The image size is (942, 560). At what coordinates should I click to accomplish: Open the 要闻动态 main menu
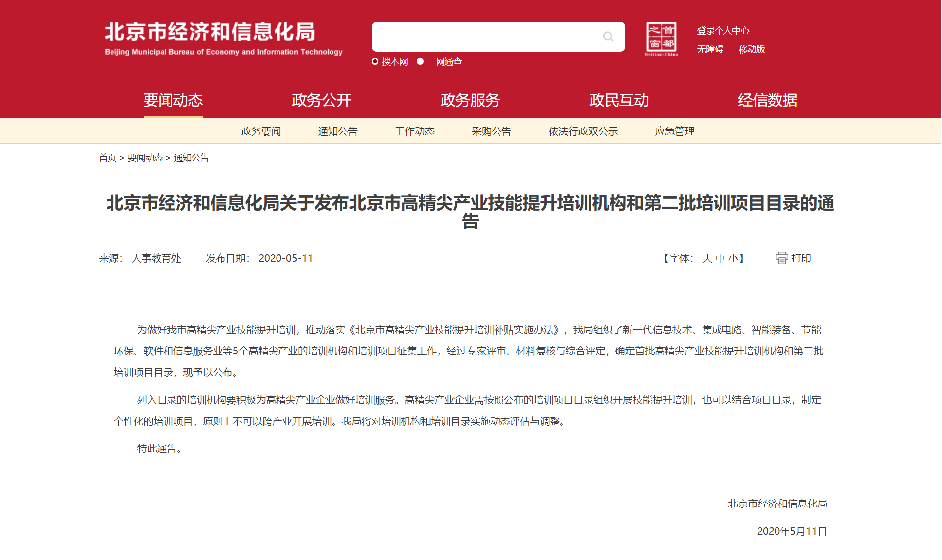click(173, 100)
